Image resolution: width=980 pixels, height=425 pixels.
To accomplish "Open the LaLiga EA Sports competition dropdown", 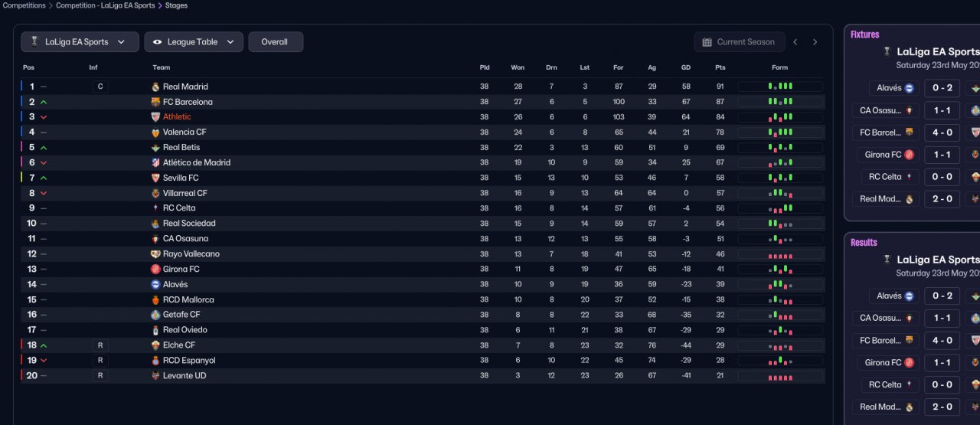I will (80, 42).
